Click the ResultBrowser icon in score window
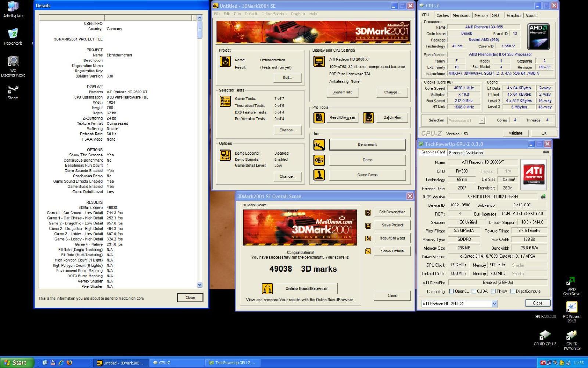The height and width of the screenshot is (368, 588). [368, 238]
